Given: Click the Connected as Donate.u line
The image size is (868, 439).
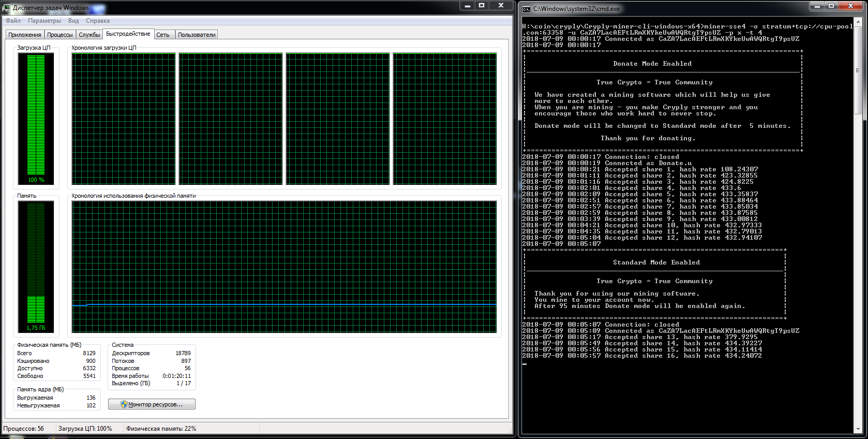Looking at the screenshot, I should [x=607, y=163].
